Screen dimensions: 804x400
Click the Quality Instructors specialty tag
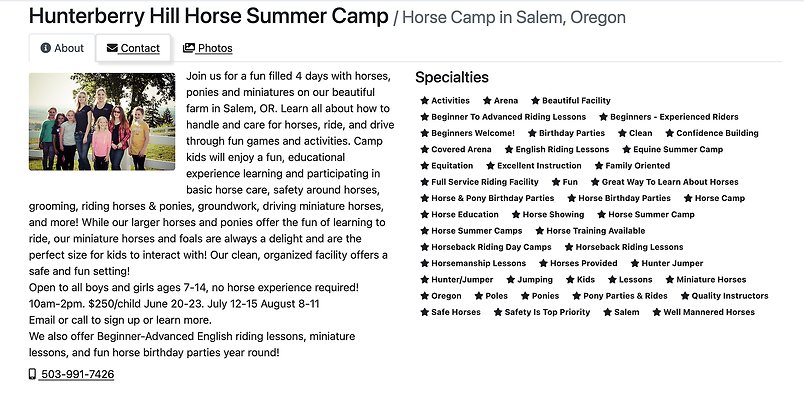coord(730,296)
